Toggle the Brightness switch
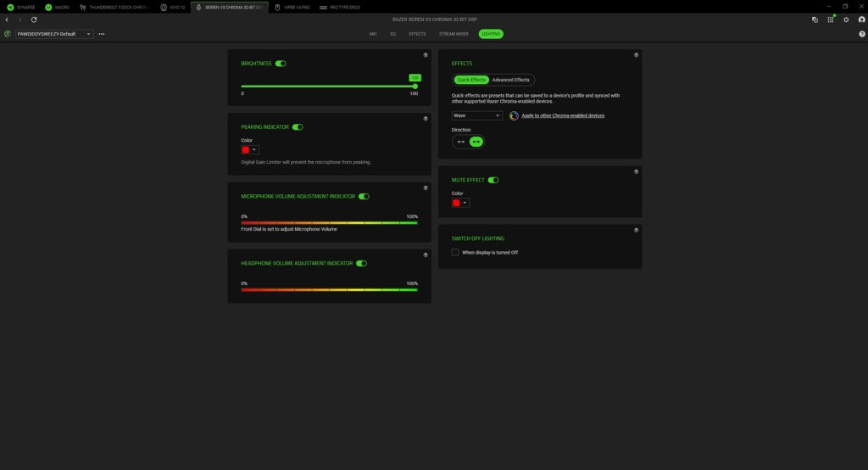868x470 pixels. coord(281,63)
